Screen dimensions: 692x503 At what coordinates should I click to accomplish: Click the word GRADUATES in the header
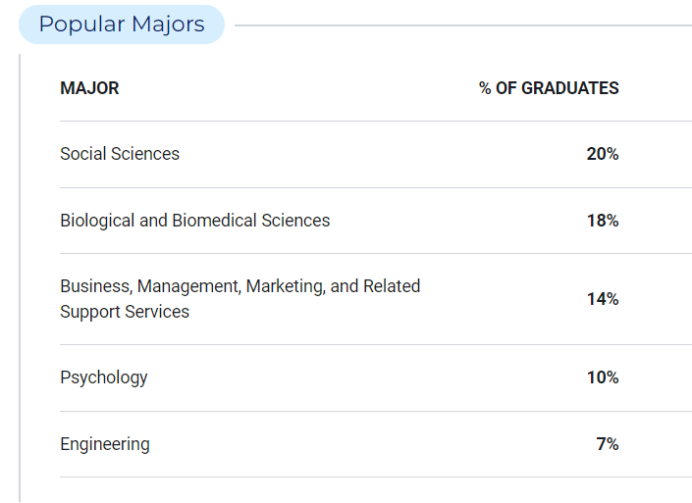(x=570, y=88)
